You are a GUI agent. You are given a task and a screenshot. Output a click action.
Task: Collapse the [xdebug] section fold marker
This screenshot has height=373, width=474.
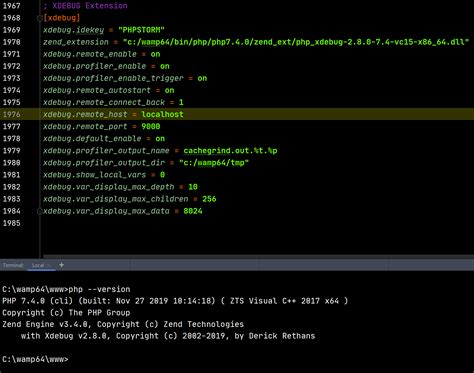(x=39, y=18)
